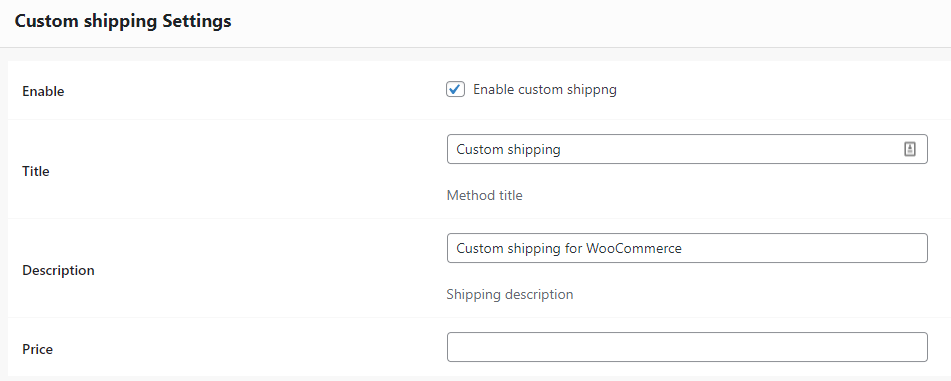The height and width of the screenshot is (381, 951).
Task: Click the 'Price' row label
Action: pos(38,349)
